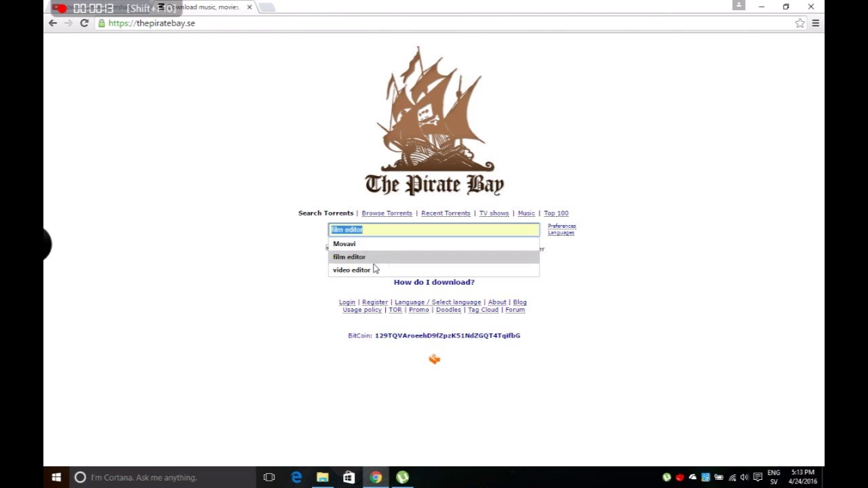Open the Tag Cloud link
868x488 pixels.
(483, 310)
